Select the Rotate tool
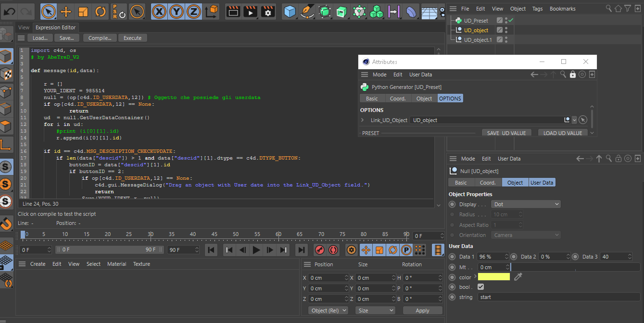The width and height of the screenshot is (644, 323). click(101, 11)
